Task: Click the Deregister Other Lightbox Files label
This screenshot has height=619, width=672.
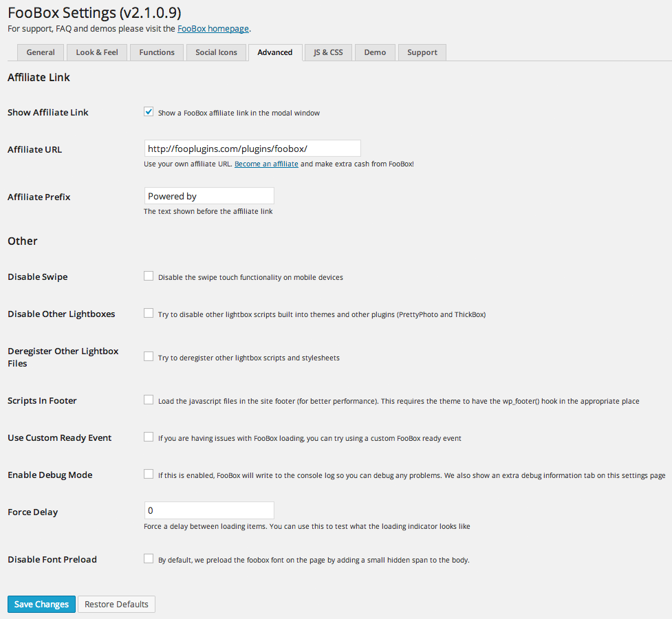Action: 63,357
